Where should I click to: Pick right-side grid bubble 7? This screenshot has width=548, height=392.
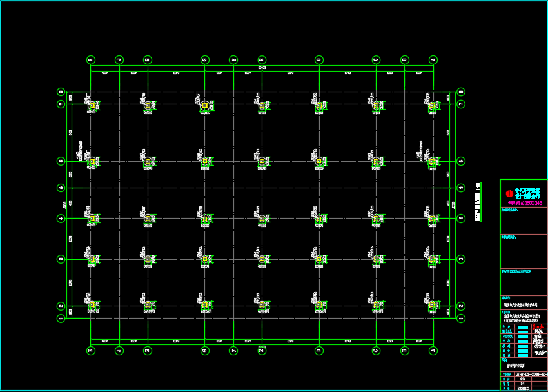point(461,104)
